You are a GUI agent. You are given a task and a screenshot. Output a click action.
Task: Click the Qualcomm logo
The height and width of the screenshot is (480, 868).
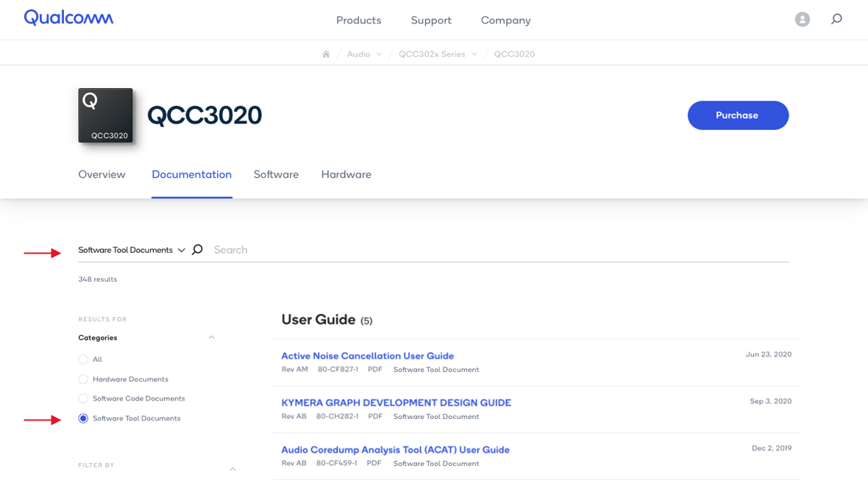point(68,18)
